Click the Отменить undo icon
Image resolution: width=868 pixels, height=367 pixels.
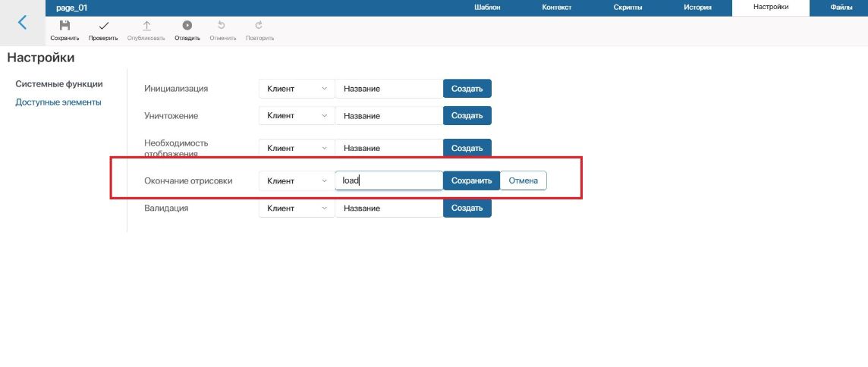point(222,26)
